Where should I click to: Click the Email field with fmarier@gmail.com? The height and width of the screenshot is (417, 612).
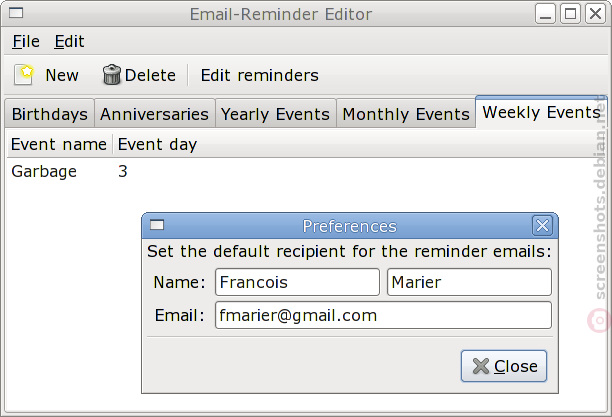pyautogui.click(x=383, y=315)
